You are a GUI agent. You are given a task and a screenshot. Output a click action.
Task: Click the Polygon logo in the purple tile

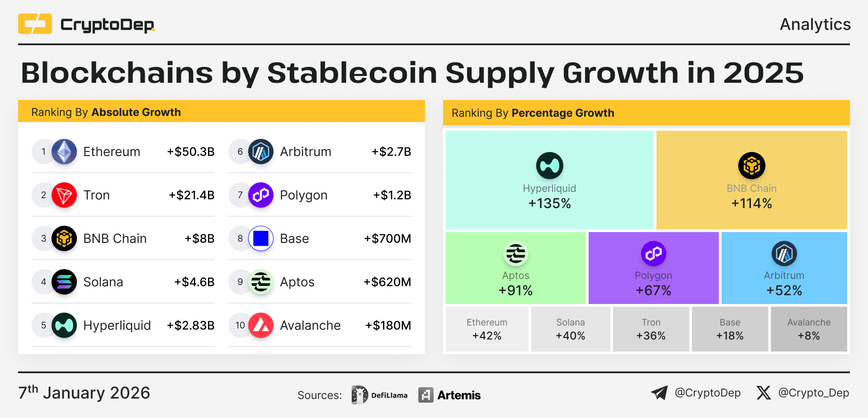click(x=653, y=254)
